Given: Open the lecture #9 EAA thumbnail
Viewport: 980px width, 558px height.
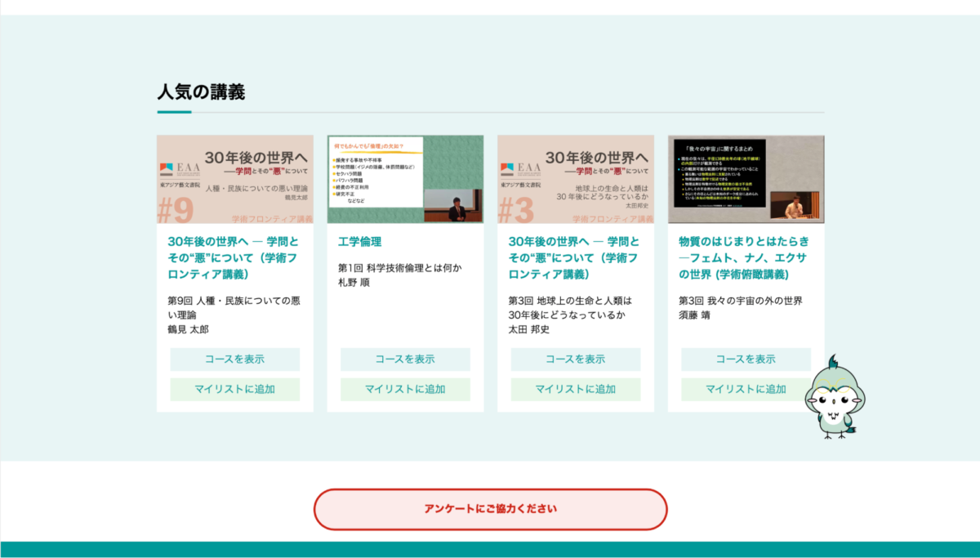Looking at the screenshot, I should 235,180.
